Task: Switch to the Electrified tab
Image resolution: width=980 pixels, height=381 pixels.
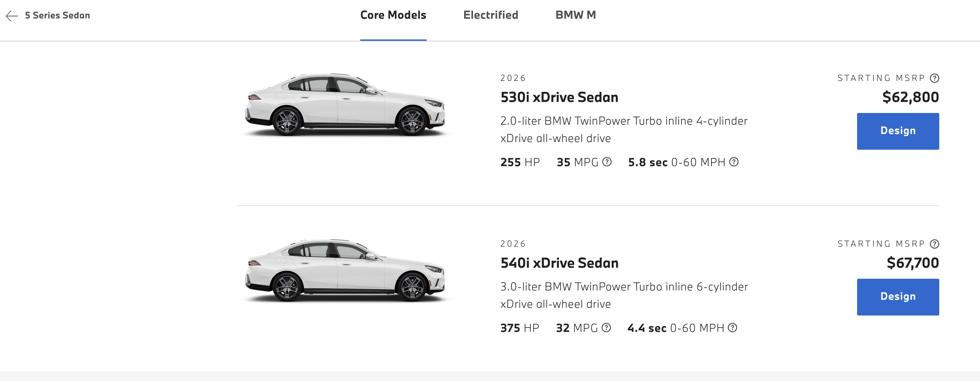Action: (490, 15)
